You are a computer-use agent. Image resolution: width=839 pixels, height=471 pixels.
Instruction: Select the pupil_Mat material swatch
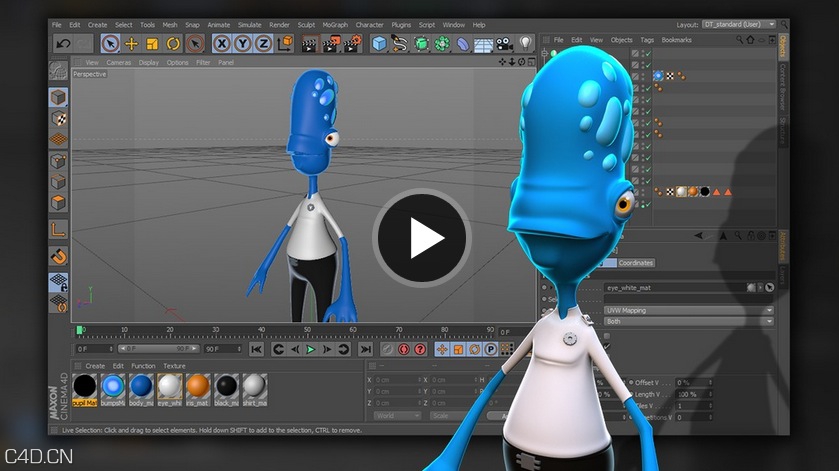pyautogui.click(x=85, y=390)
